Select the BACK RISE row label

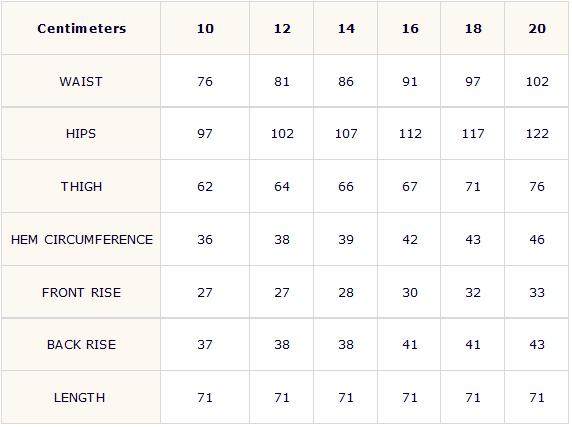pyautogui.click(x=81, y=345)
